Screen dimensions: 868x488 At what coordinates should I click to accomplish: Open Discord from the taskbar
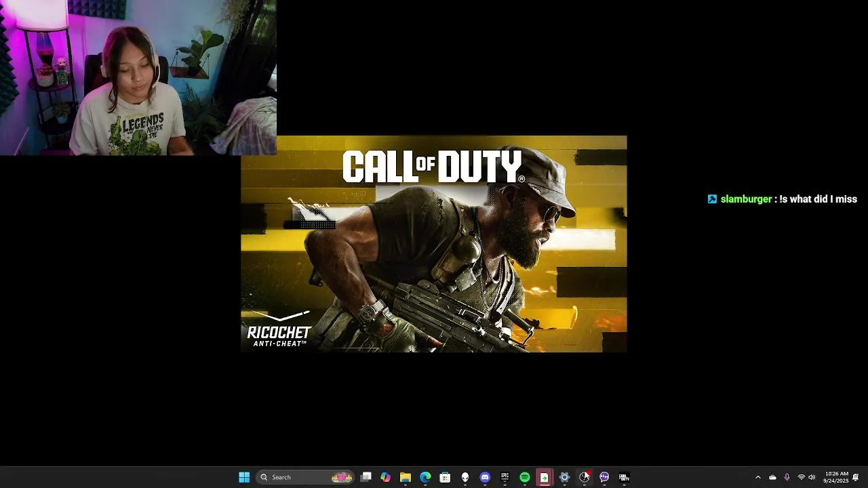tap(485, 477)
